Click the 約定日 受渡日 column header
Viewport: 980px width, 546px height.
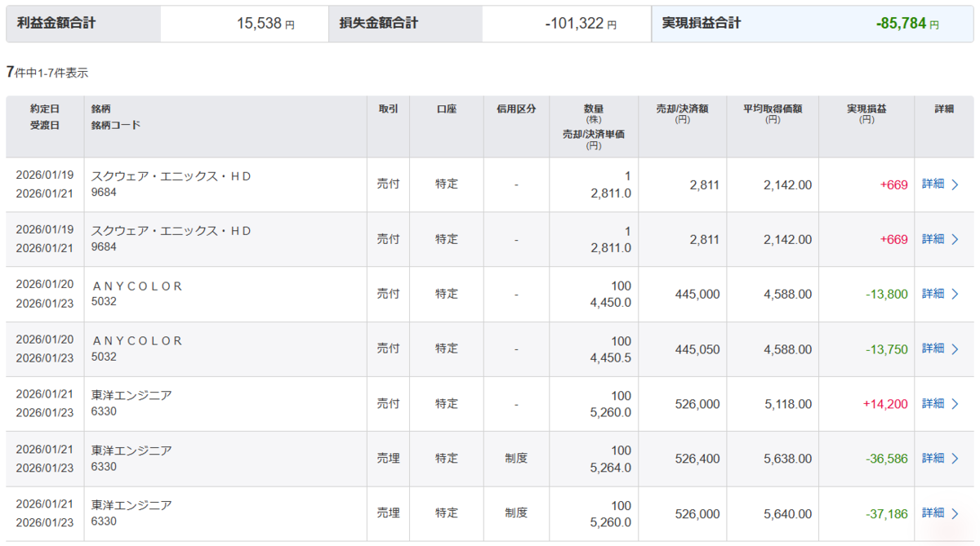click(x=45, y=117)
